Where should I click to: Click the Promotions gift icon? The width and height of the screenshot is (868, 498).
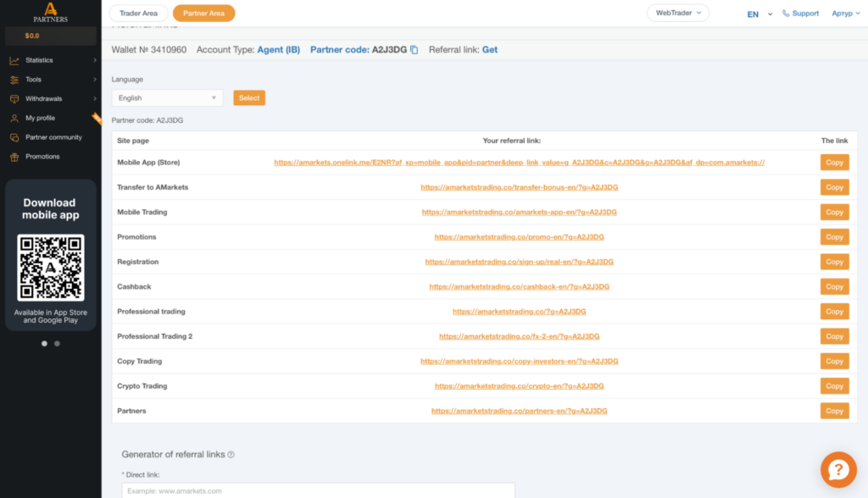click(14, 158)
